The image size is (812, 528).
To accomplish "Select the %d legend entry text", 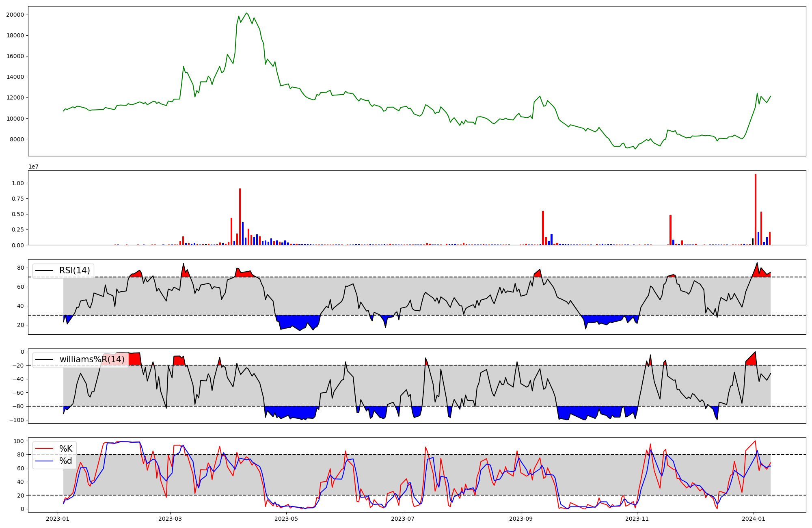I will (66, 461).
